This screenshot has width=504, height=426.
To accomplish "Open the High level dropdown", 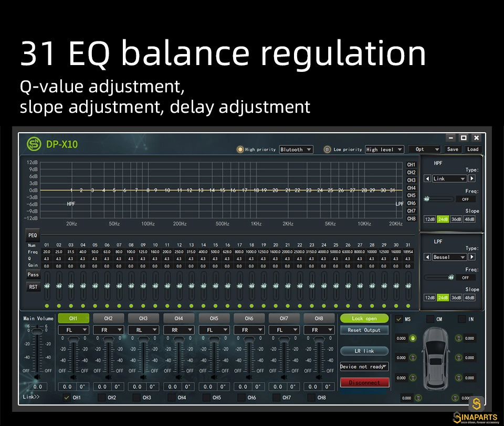I will pyautogui.click(x=384, y=150).
